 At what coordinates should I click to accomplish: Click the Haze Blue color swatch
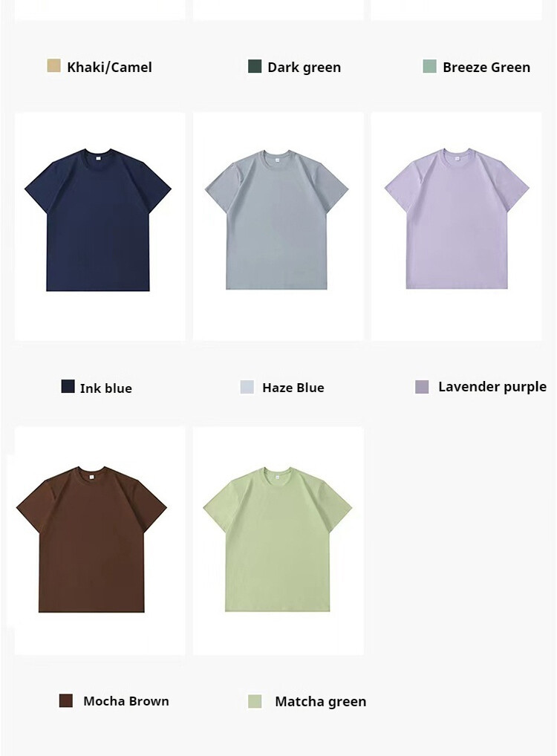point(247,387)
